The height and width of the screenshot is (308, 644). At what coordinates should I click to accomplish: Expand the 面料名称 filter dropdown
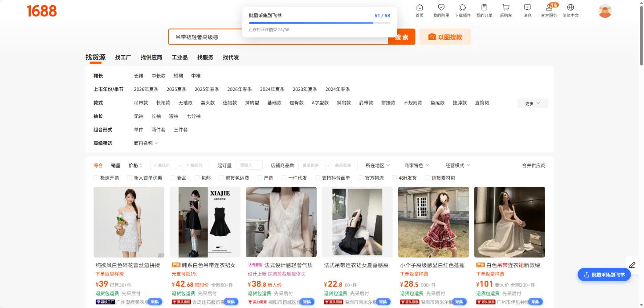point(146,143)
